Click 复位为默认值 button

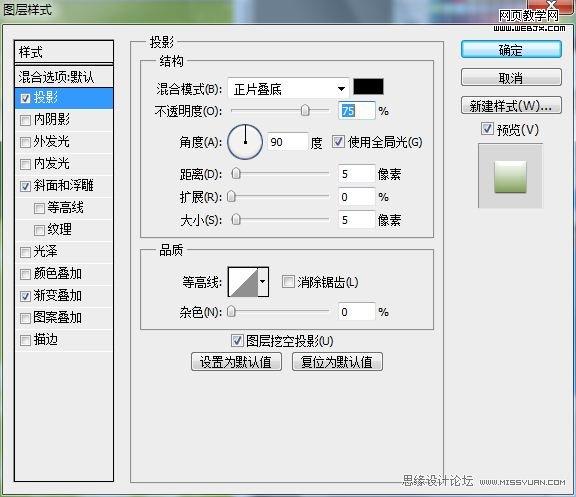pyautogui.click(x=337, y=362)
